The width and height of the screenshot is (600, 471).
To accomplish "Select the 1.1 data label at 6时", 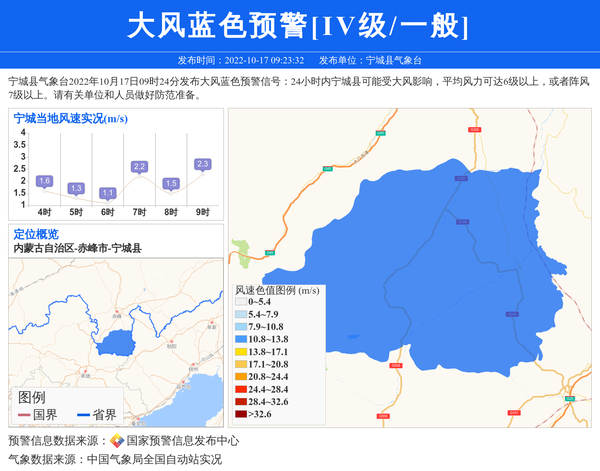I will (108, 193).
